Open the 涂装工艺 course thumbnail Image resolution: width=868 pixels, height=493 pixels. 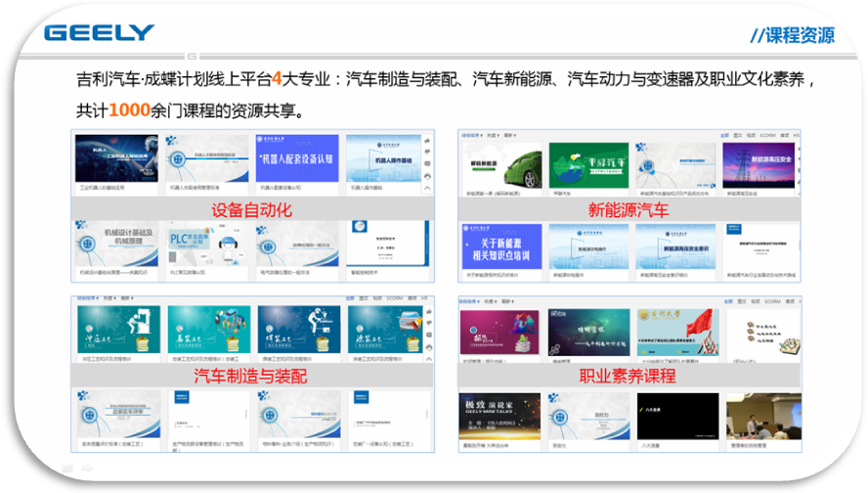386,330
